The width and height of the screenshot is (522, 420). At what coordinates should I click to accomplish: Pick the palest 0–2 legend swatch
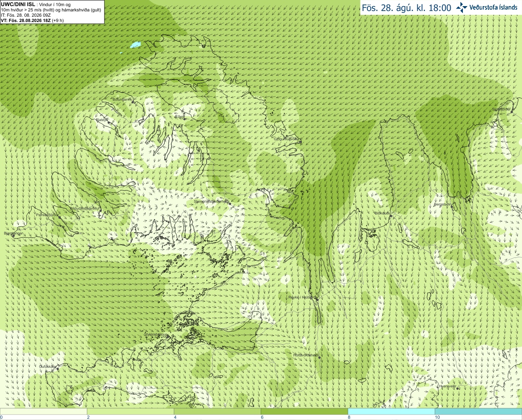(43, 411)
